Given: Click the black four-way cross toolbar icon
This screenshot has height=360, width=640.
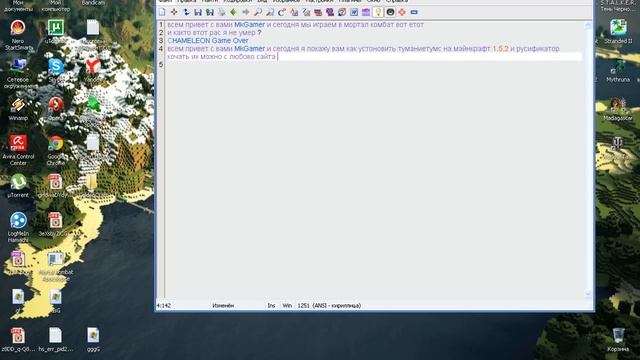Looking at the screenshot, I should pos(174,12).
